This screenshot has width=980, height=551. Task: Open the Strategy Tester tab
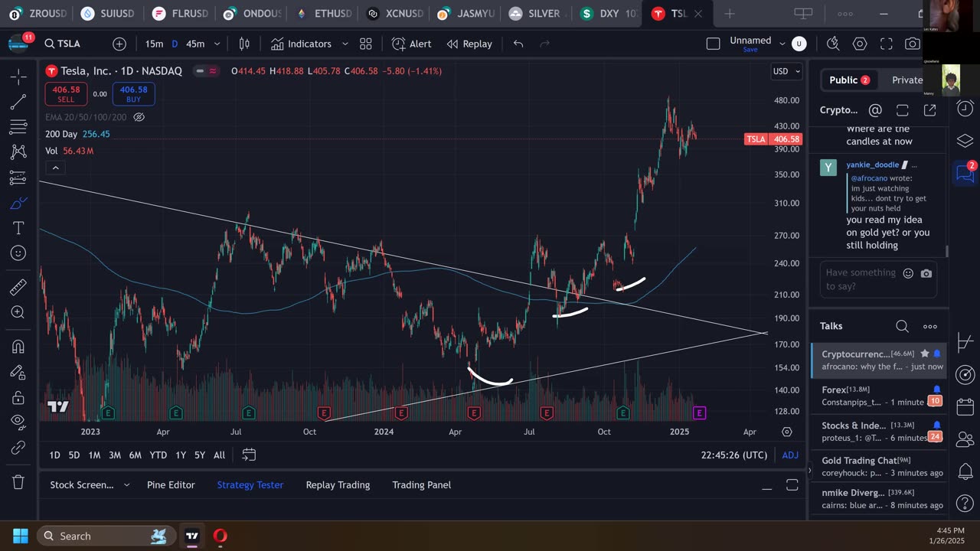pos(250,485)
